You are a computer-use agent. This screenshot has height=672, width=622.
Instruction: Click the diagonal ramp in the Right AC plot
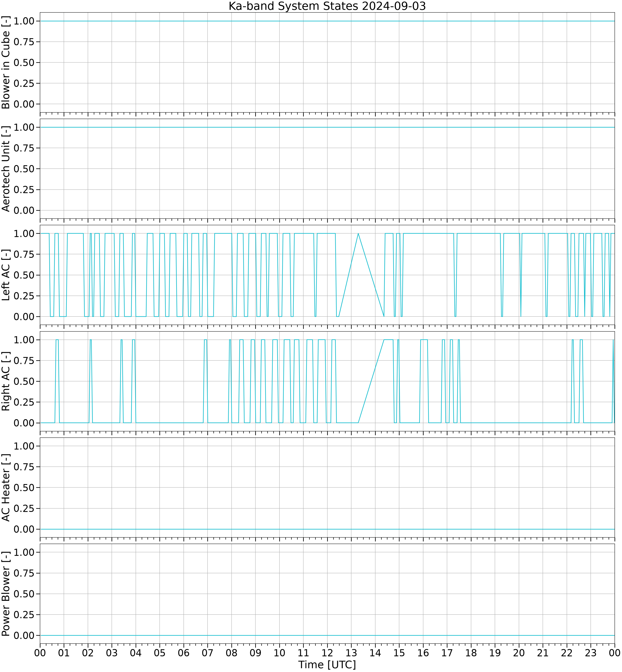(371, 381)
